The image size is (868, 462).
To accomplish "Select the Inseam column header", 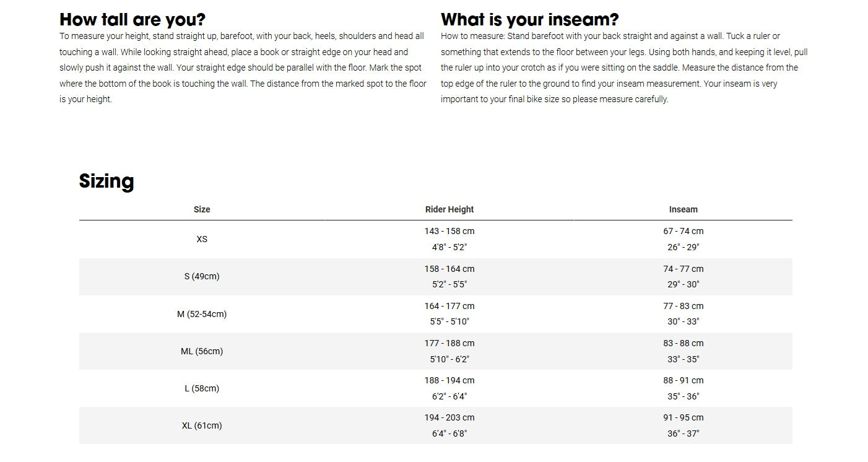I will pyautogui.click(x=684, y=209).
